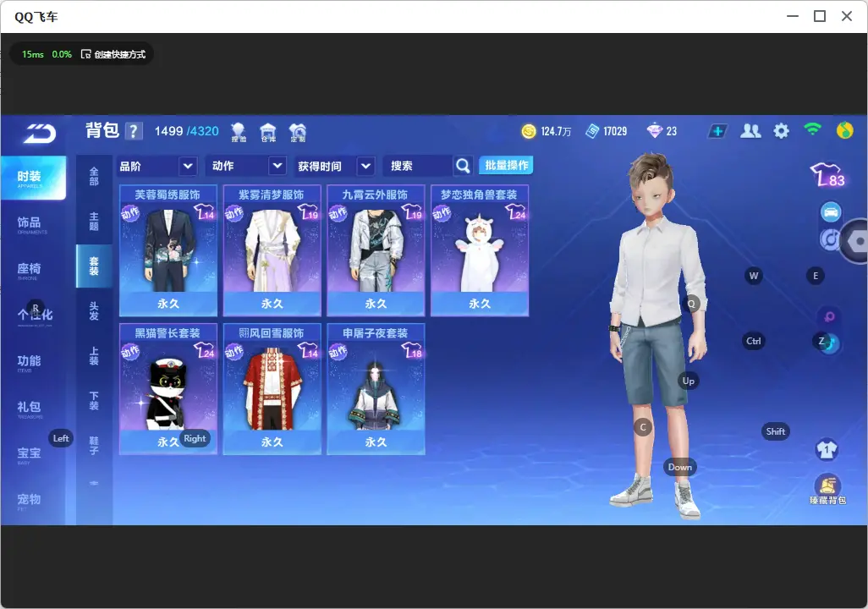Open the 臻藏背包 treasure backpack
Screen dimensions: 868x609
827,490
